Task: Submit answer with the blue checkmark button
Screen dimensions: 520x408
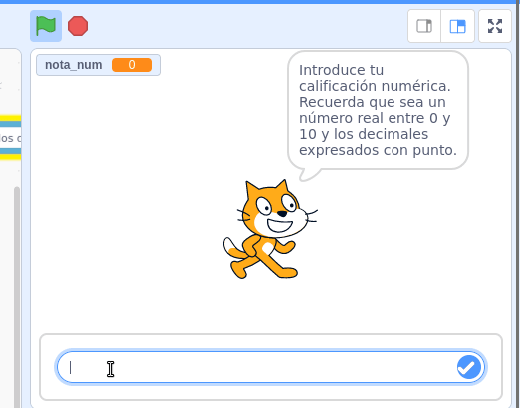Action: [x=469, y=367]
